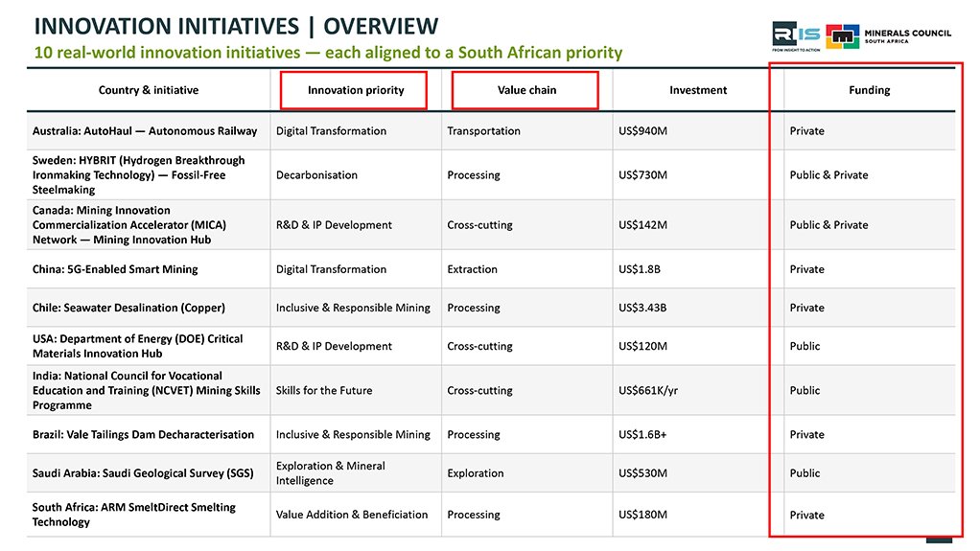
Task: Click the "US$940M" investment value
Action: pos(642,131)
